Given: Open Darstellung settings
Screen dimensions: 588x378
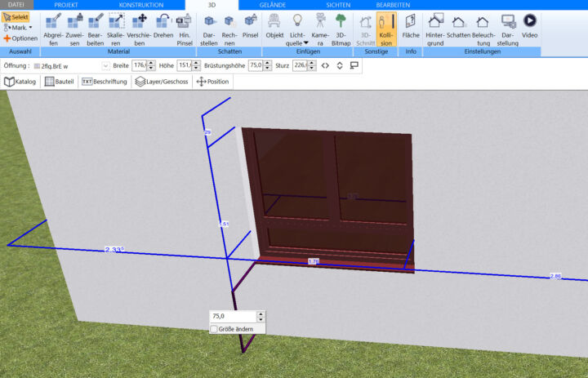Looking at the screenshot, I should coord(507,29).
